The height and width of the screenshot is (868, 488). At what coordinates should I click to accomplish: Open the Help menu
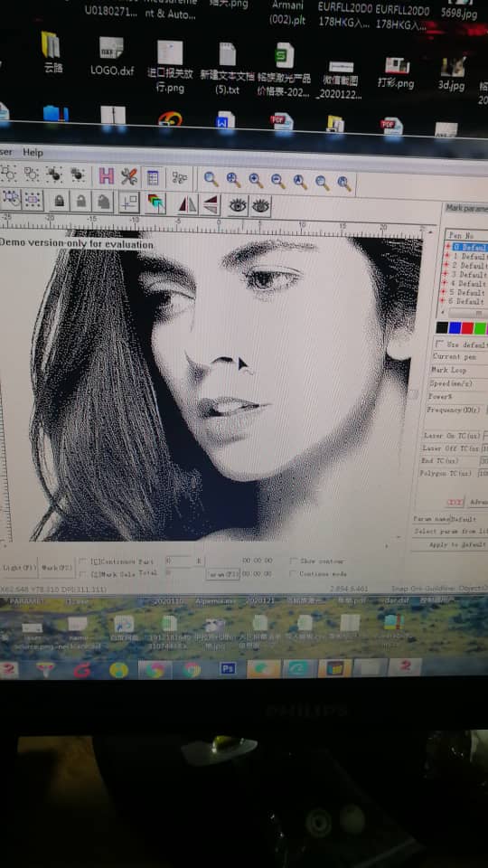tap(33, 152)
